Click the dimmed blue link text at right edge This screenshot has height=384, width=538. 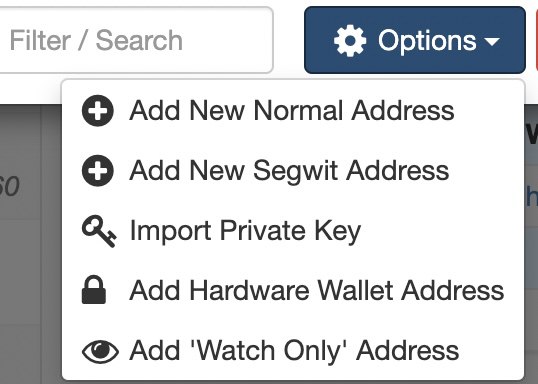532,196
